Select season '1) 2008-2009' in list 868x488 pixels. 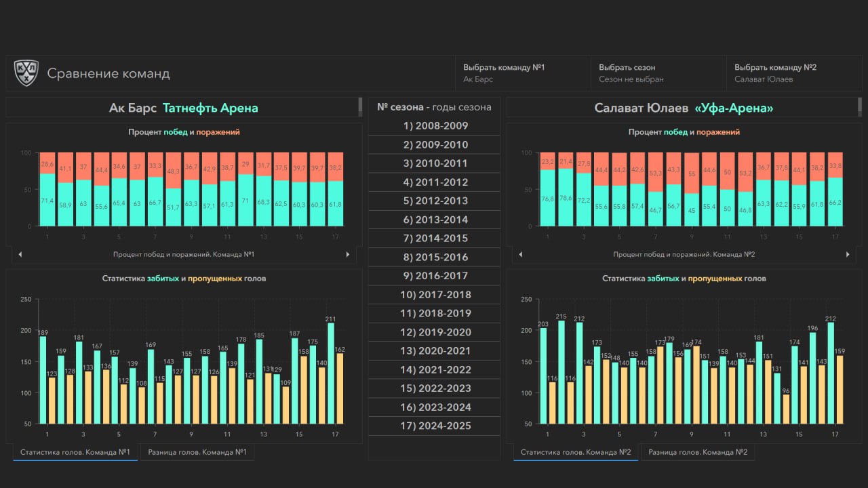click(x=434, y=126)
